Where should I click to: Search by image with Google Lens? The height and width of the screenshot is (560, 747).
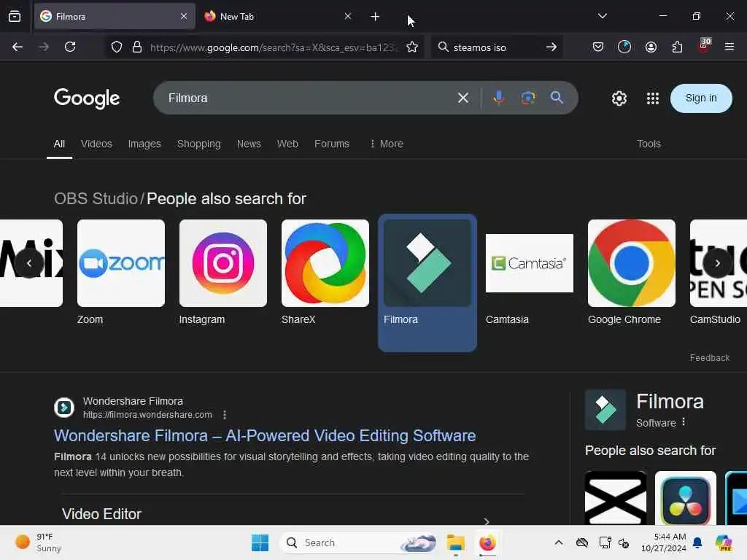click(x=528, y=98)
